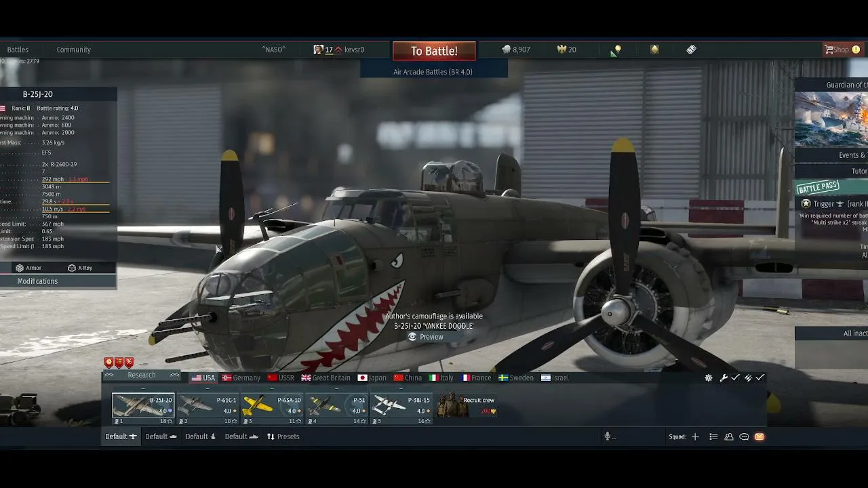868x488 pixels.
Task: Click the red To Battle! button
Action: pos(434,51)
